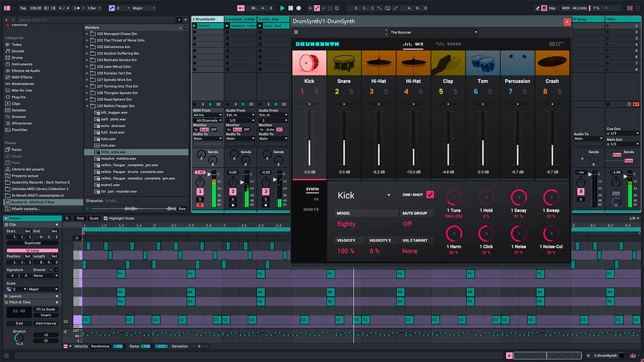This screenshot has height=362, width=644.
Task: Toggle the clip Loop button
Action: [33, 250]
